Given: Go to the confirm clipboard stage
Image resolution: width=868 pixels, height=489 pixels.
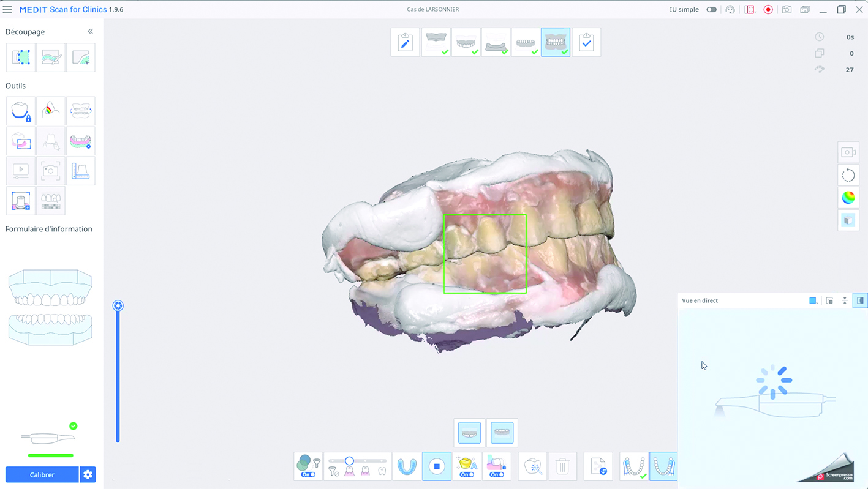Looking at the screenshot, I should (586, 42).
